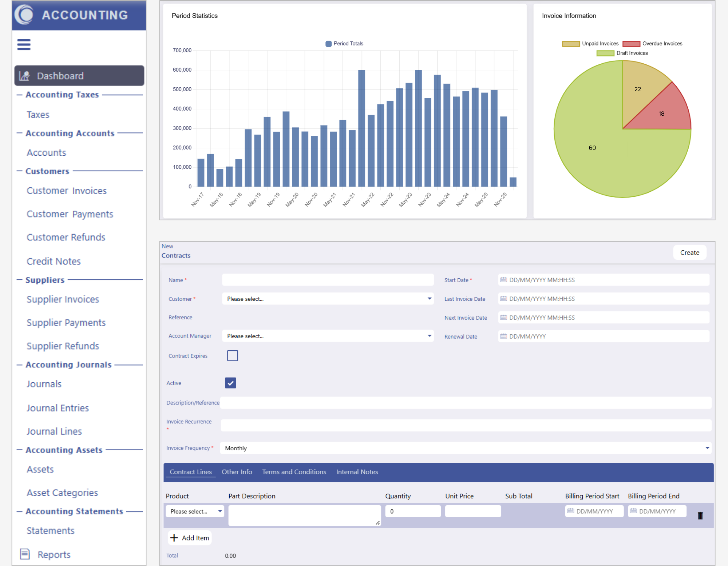Click the Create button
This screenshot has height=566, width=728.
[x=689, y=252]
